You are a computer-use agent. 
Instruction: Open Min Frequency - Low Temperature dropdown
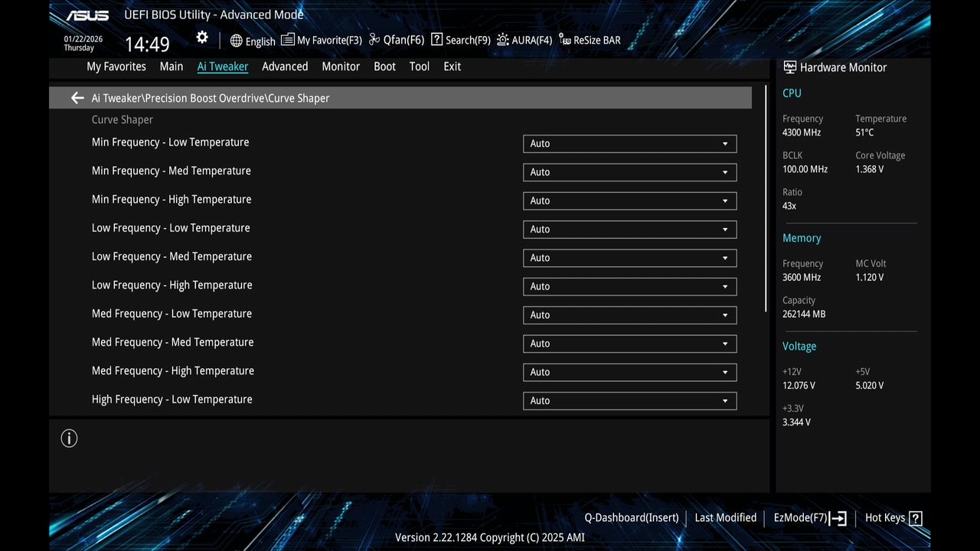pos(629,143)
